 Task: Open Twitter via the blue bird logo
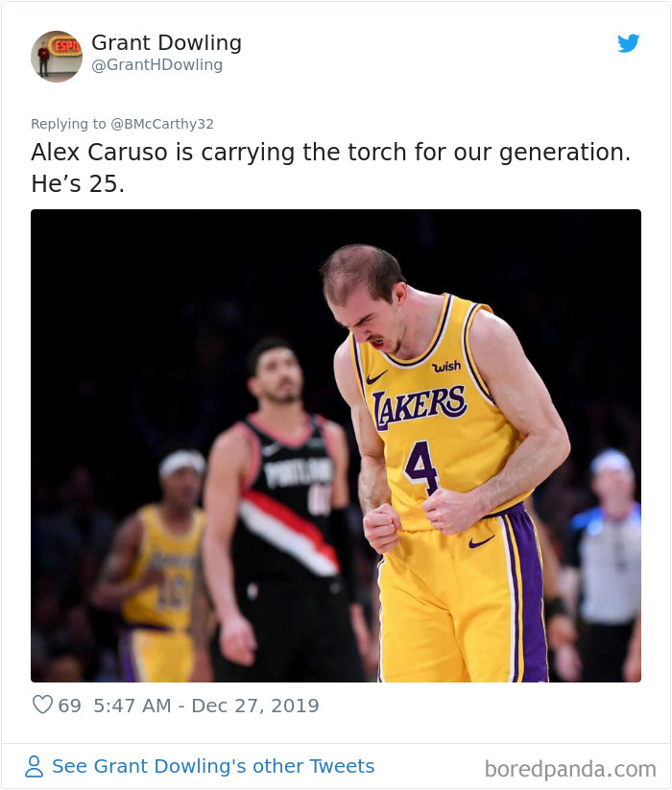pos(630,43)
